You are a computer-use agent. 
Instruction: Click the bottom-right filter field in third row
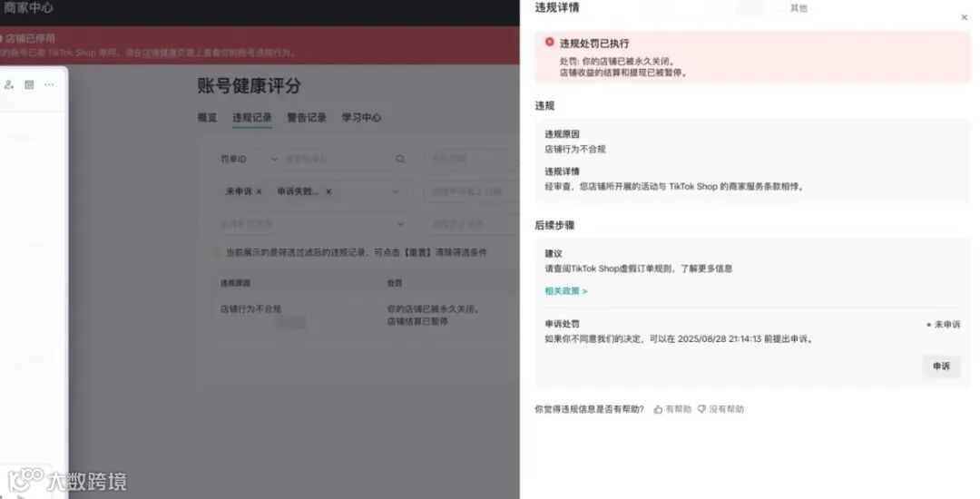point(471,223)
